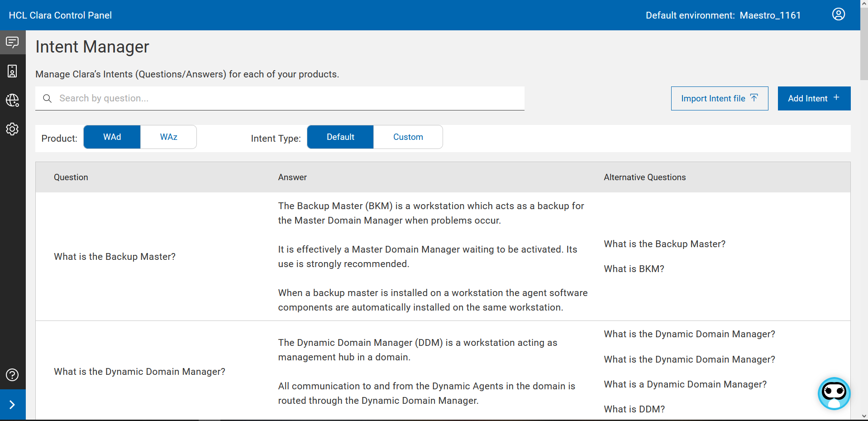Viewport: 868px width, 421px height.
Task: Click the Add Intent button
Action: 814,99
